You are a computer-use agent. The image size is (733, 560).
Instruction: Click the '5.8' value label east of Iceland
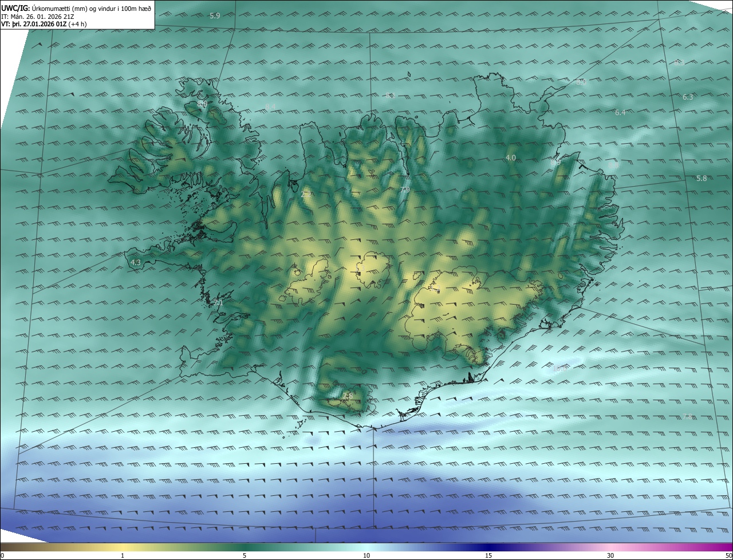pyautogui.click(x=702, y=179)
